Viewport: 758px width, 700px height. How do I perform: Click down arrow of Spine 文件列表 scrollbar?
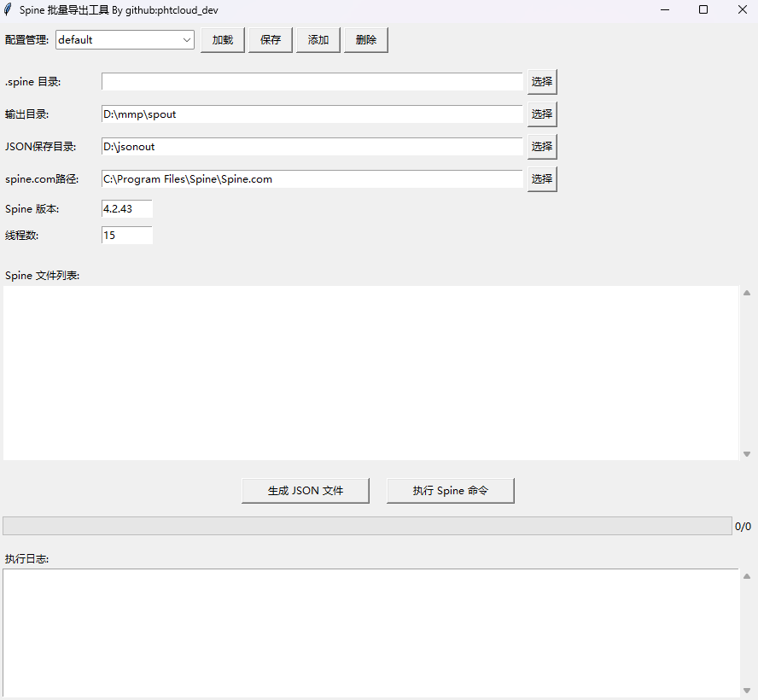(747, 454)
